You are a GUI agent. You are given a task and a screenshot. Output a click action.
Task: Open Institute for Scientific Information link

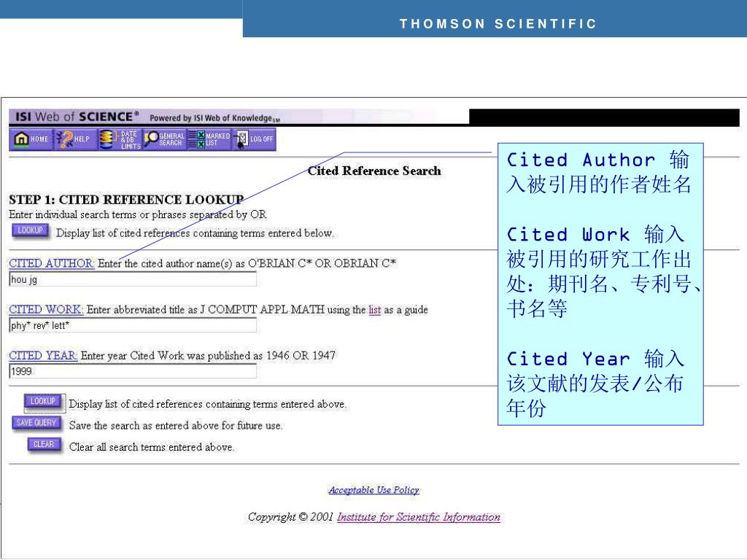pyautogui.click(x=419, y=517)
